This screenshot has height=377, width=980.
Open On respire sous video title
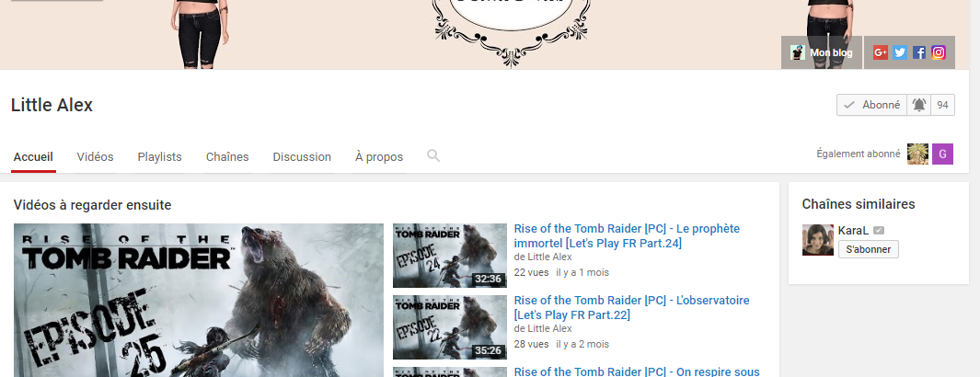[637, 372]
